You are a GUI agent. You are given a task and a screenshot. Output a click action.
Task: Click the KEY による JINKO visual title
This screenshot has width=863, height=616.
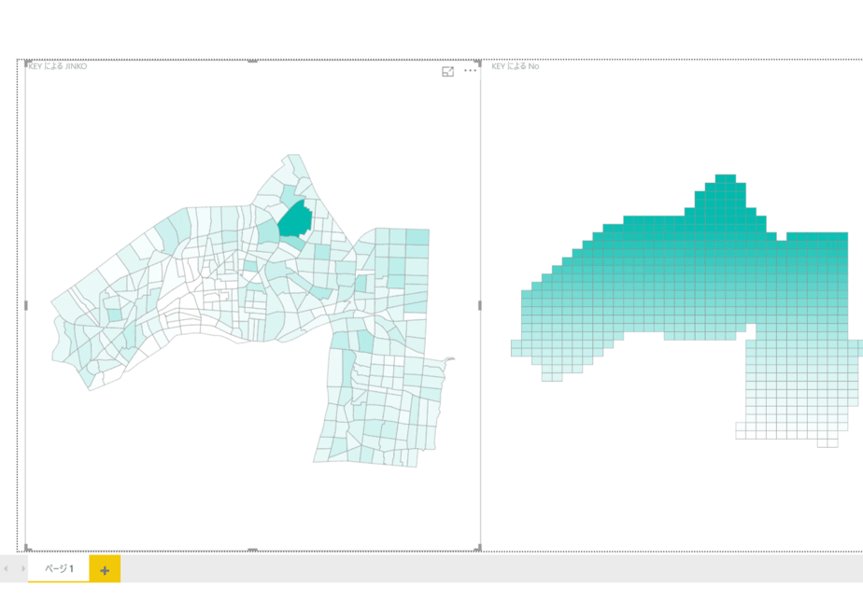tap(58, 66)
